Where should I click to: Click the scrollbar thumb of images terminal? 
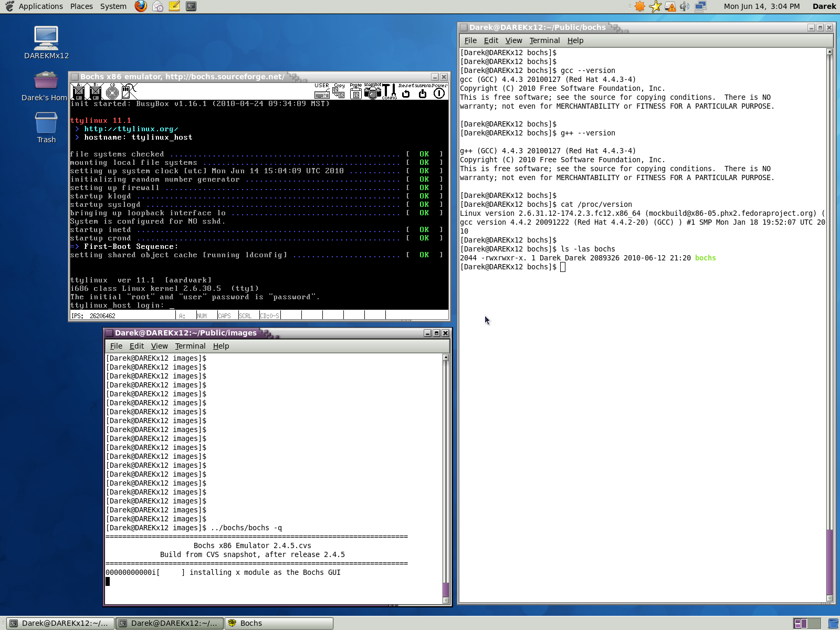coord(446,590)
